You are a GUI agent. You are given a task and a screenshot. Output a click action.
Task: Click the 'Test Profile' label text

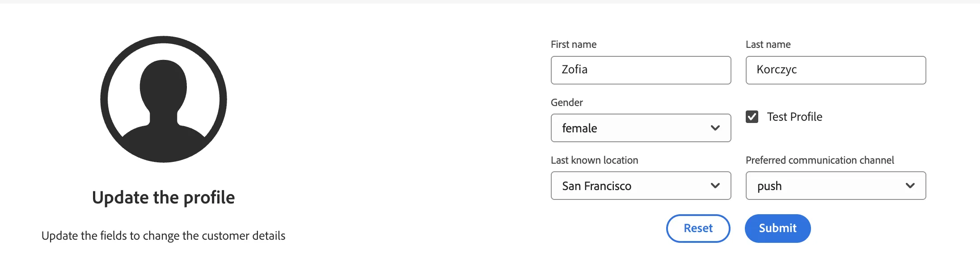(x=795, y=117)
